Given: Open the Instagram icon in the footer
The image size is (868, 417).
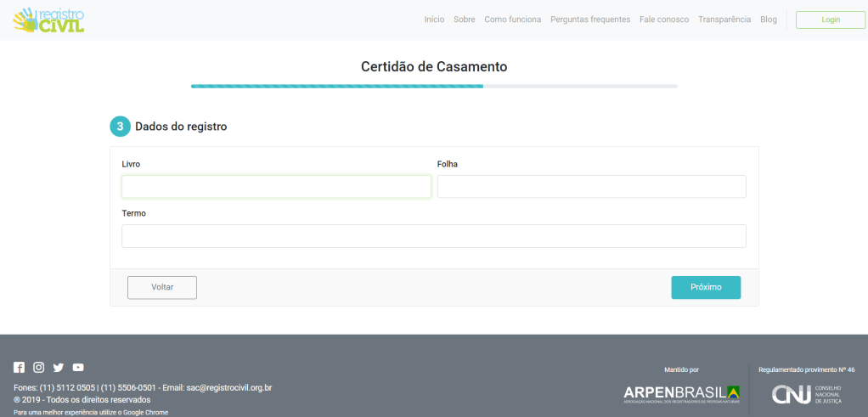Looking at the screenshot, I should click(39, 367).
